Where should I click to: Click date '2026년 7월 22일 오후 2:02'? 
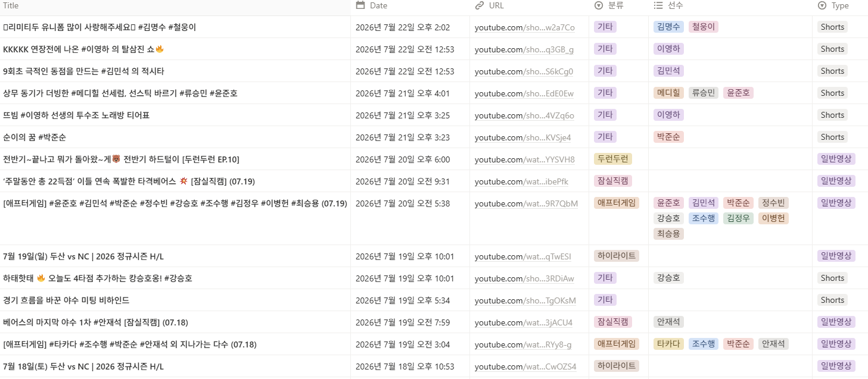pos(403,27)
